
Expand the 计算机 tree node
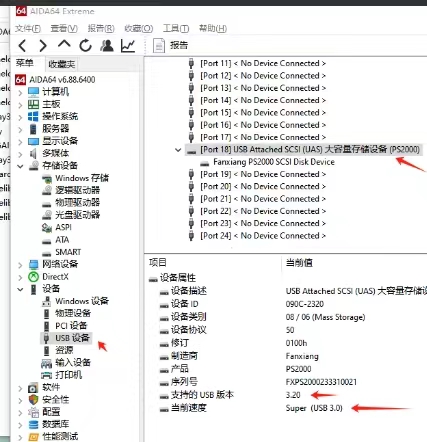pos(20,92)
